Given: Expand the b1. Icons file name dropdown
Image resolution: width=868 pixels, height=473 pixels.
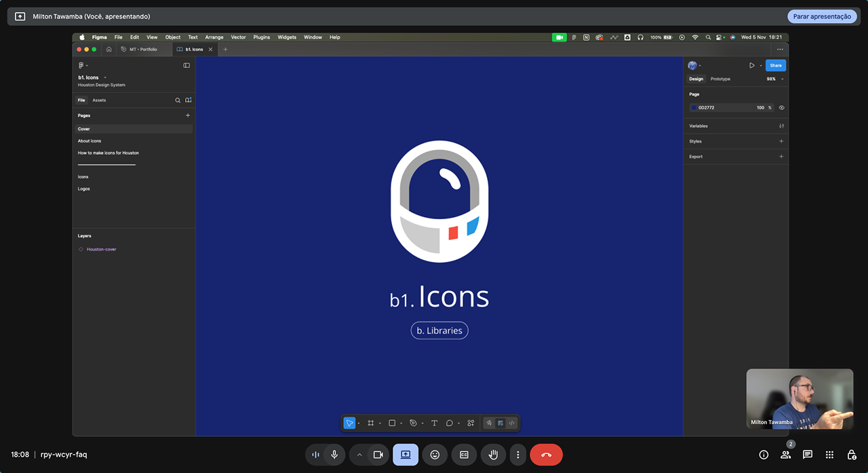Looking at the screenshot, I should click(105, 77).
